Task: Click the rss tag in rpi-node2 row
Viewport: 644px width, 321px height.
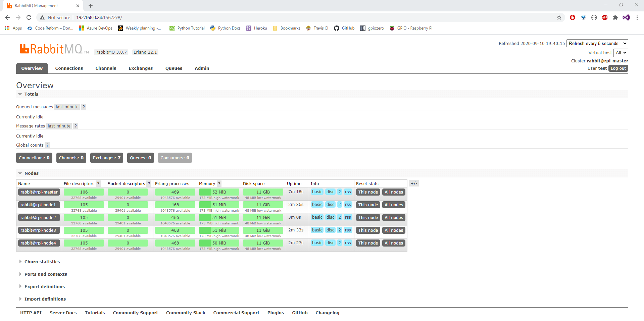Action: [348, 217]
